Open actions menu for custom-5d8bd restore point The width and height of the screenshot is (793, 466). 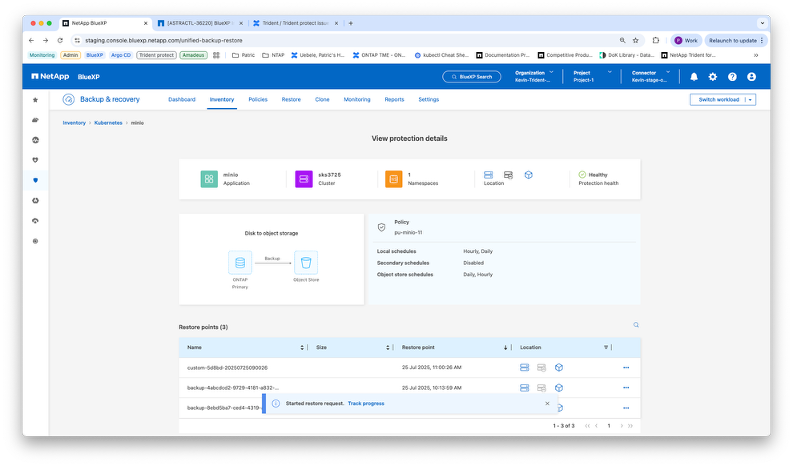coord(626,367)
